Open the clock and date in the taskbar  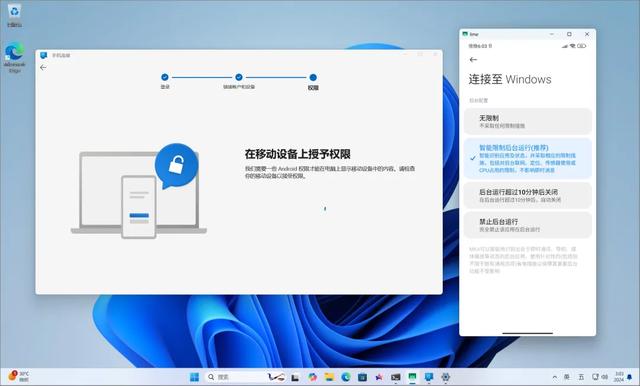click(619, 377)
